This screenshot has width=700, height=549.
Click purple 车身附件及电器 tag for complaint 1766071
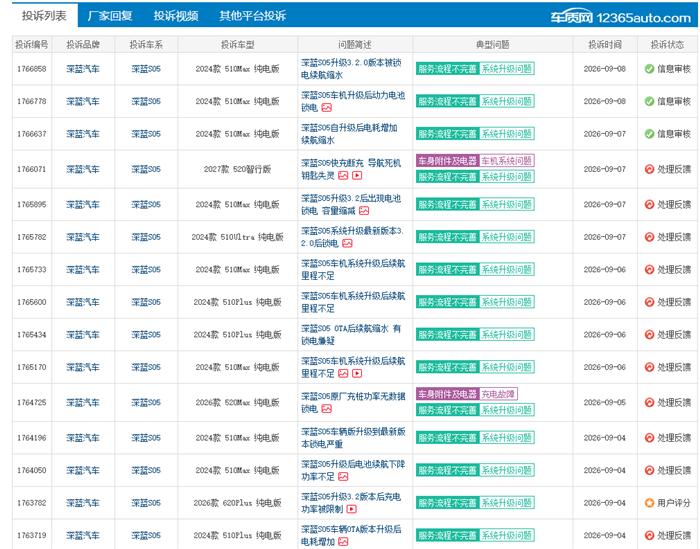tap(447, 161)
